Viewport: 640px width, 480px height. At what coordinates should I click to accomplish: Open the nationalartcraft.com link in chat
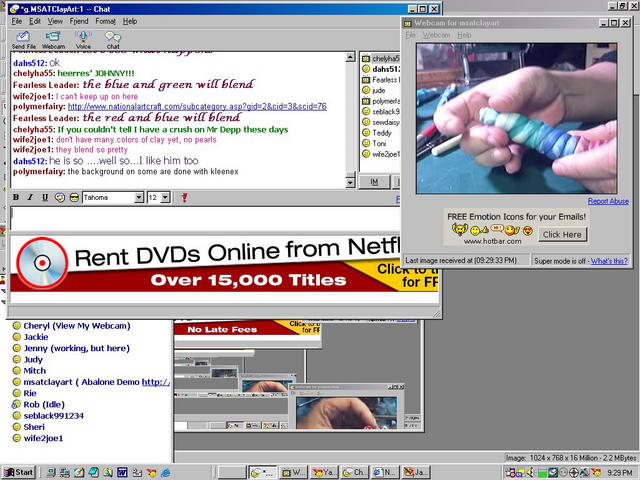[197, 107]
